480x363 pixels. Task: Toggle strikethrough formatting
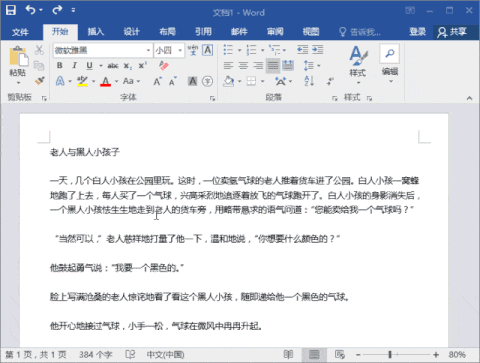tap(113, 66)
